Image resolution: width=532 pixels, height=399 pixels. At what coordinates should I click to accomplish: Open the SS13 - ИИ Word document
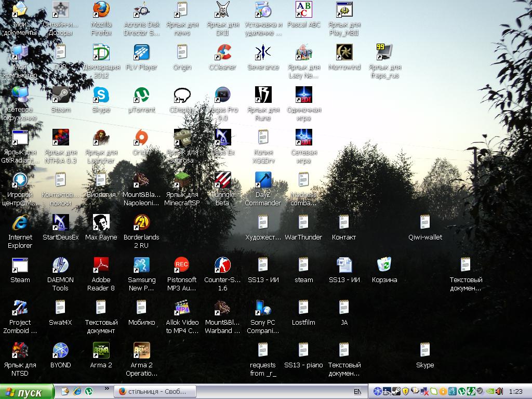pos(344,270)
